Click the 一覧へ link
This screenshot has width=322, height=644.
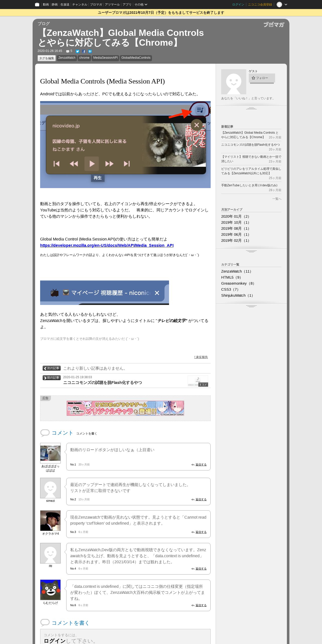[277, 199]
